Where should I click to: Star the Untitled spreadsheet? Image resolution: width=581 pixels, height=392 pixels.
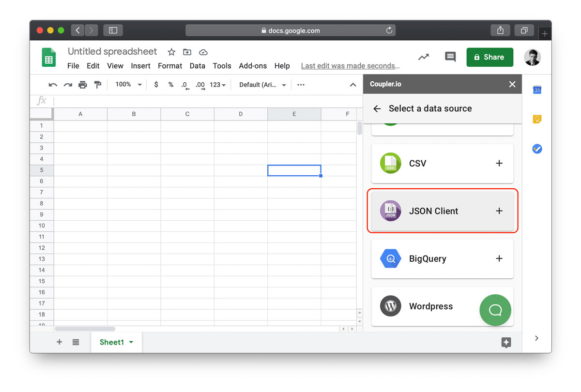tap(171, 52)
